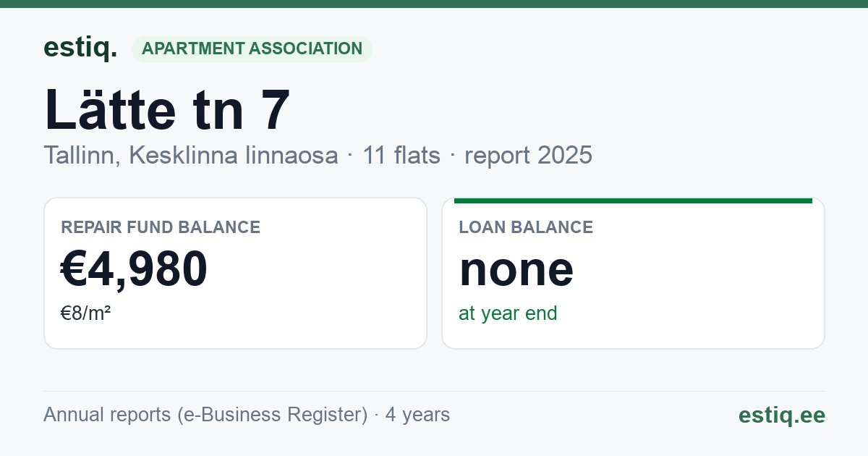Screen dimensions: 868x456
Task: Open the Loan Balance card
Action: tap(633, 273)
